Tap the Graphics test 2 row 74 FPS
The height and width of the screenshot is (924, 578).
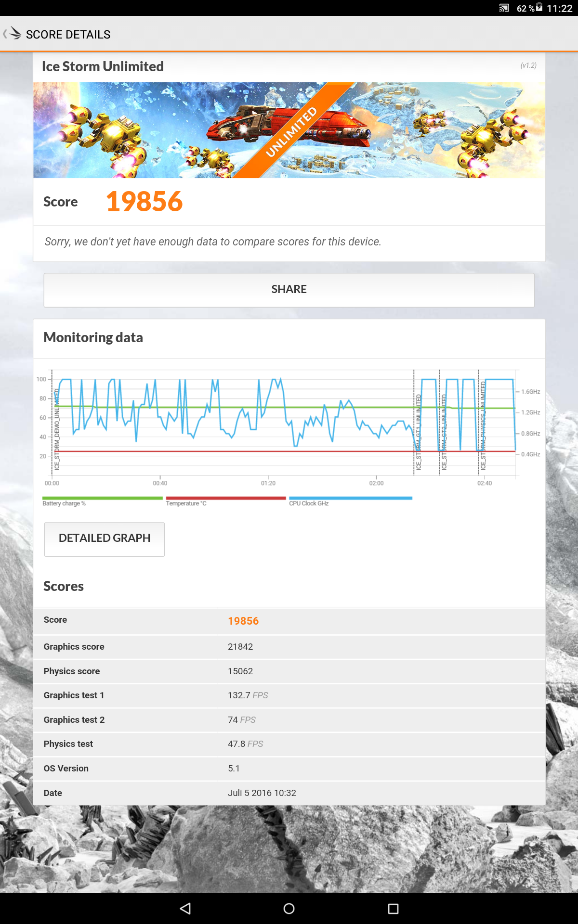point(289,720)
